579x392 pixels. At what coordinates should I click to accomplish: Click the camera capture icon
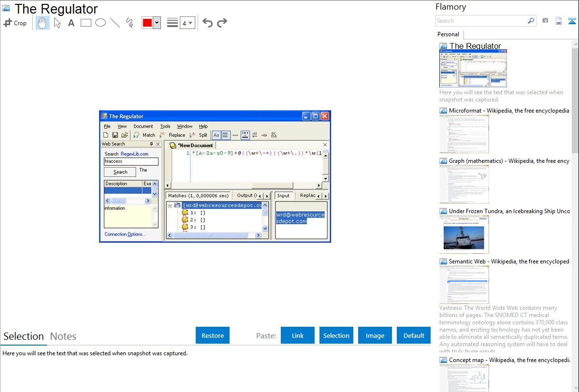click(x=545, y=21)
